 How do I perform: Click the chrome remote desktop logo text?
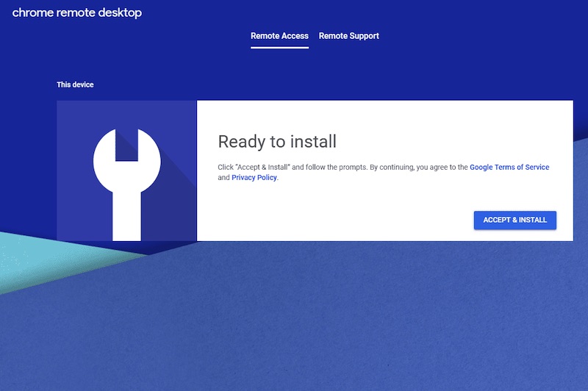[x=77, y=12]
